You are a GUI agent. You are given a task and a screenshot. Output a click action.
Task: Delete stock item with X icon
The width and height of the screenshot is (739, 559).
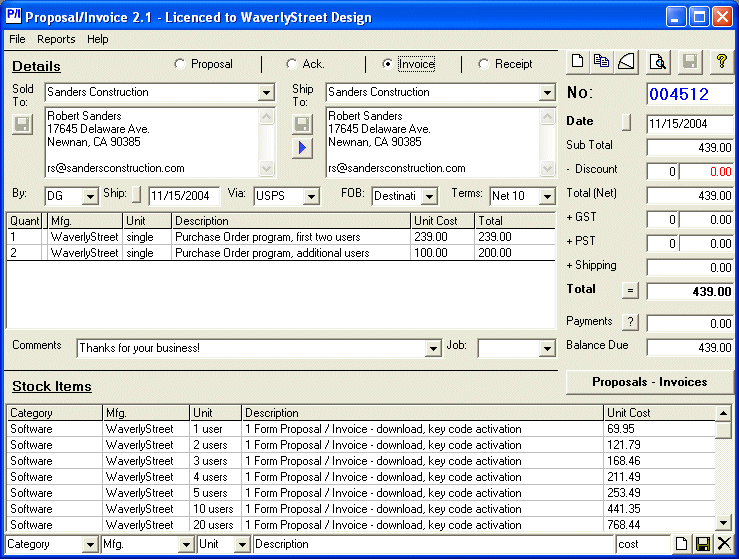pos(724,544)
